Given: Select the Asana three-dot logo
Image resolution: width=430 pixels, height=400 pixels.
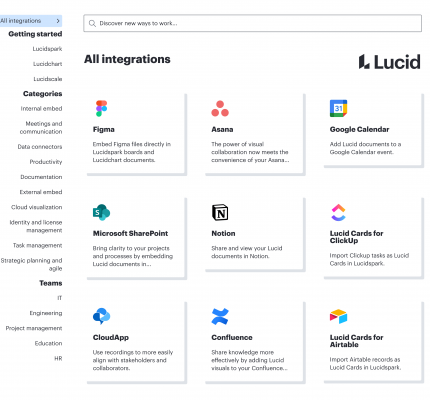Looking at the screenshot, I should [220, 109].
